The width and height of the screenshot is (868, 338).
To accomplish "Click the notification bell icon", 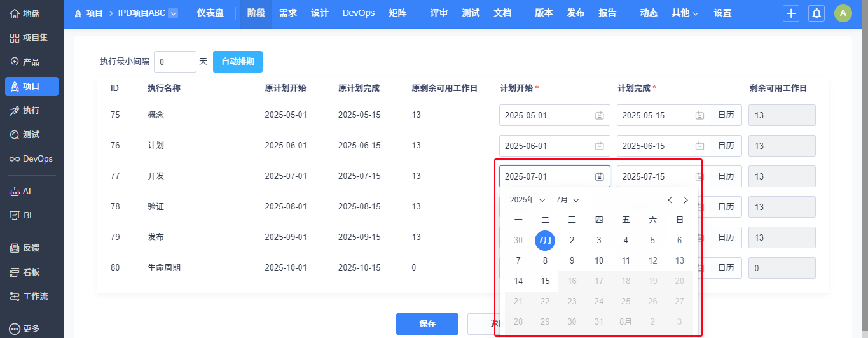I will pyautogui.click(x=816, y=13).
